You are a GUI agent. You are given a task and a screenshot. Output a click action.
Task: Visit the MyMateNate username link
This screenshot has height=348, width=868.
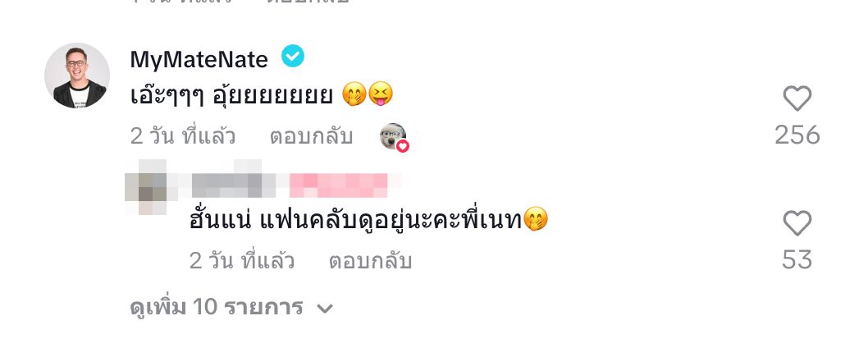(x=199, y=59)
